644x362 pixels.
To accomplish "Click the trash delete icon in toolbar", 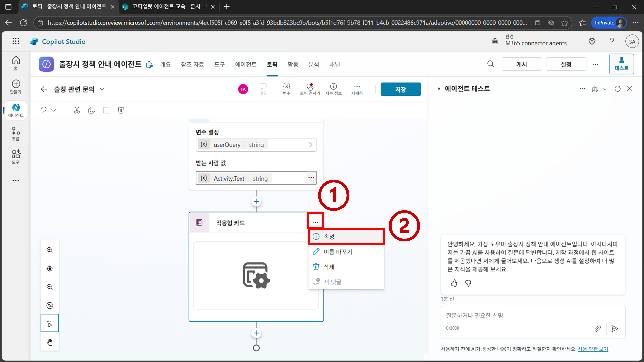I will 121,110.
